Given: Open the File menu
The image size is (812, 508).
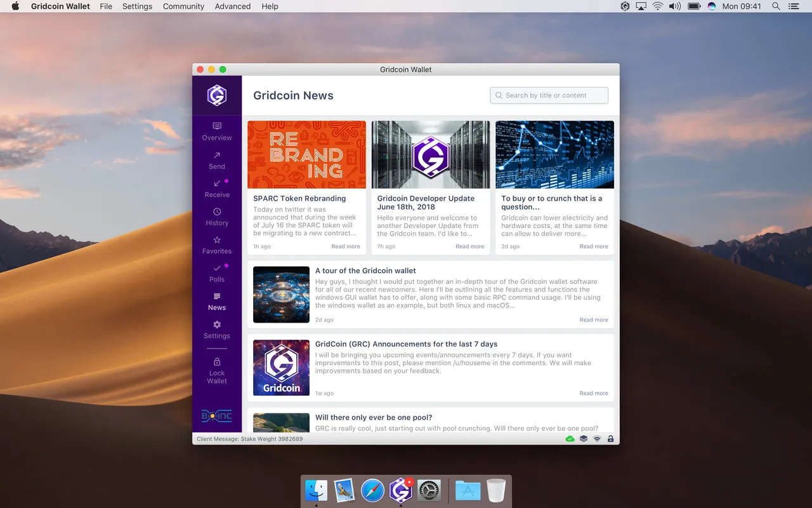Looking at the screenshot, I should tap(106, 6).
